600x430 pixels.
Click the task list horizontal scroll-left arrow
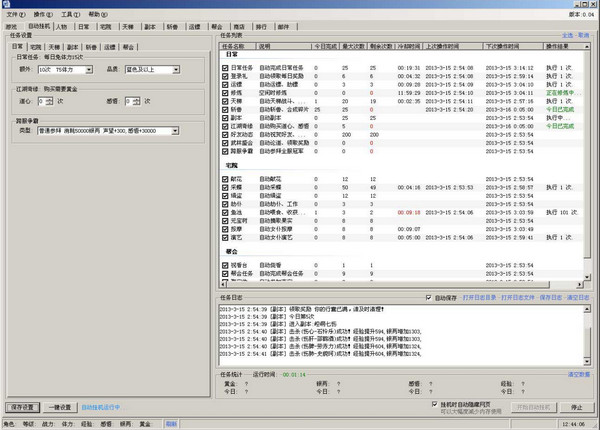tap(224, 284)
